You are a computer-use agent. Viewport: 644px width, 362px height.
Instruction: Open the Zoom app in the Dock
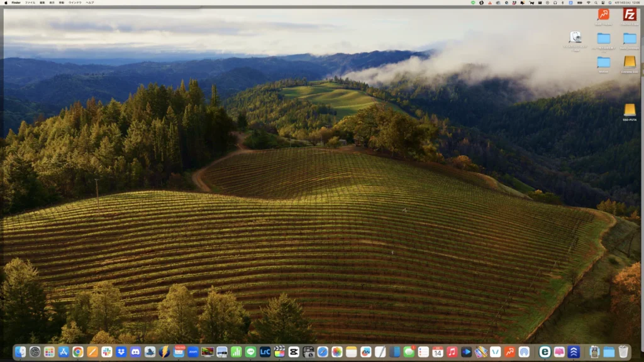tap(193, 352)
